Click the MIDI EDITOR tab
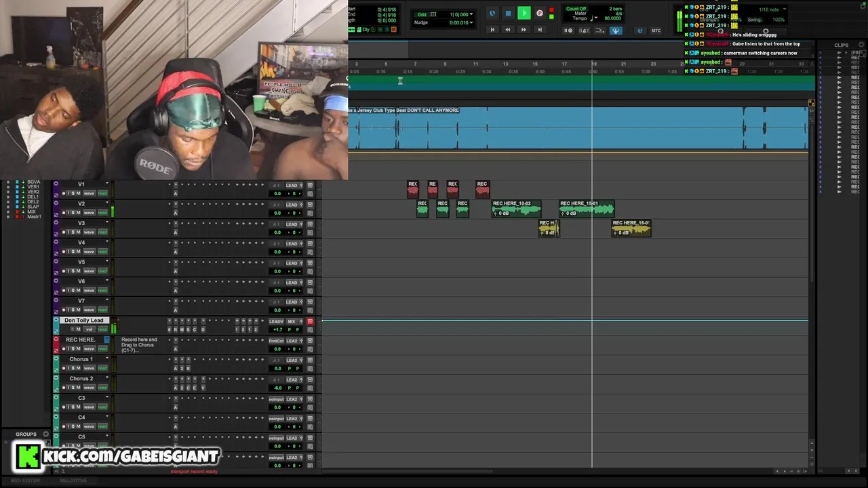 (x=26, y=480)
